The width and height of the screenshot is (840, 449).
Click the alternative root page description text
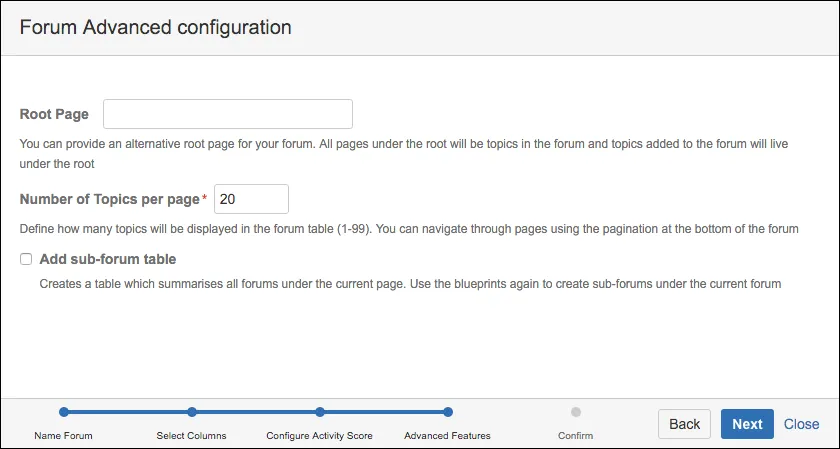[x=404, y=154]
